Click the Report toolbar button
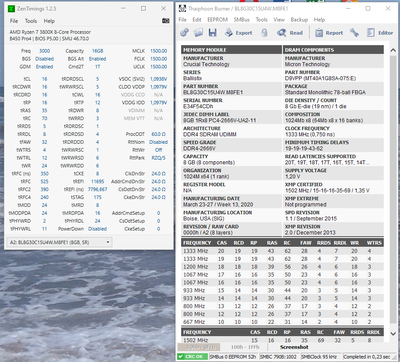Screen dimensions: 400x362 [x=329, y=33]
